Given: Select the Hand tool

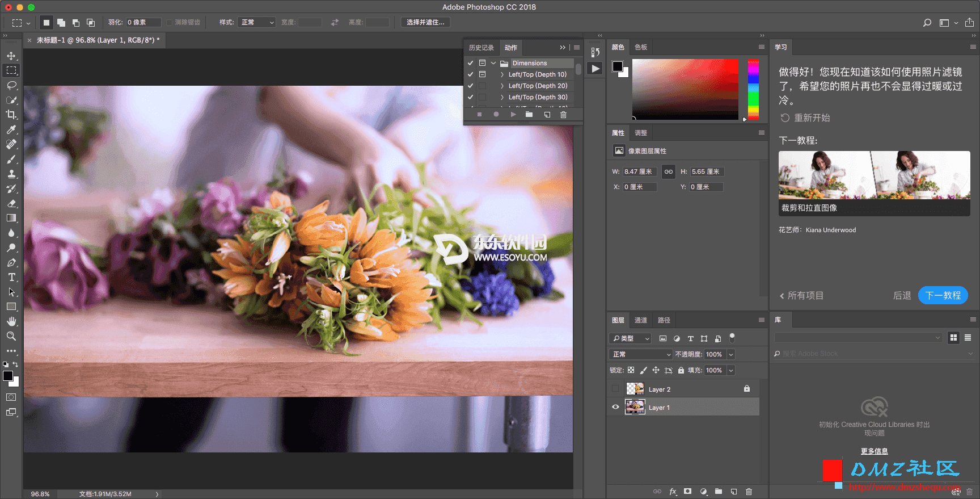Looking at the screenshot, I should click(11, 321).
